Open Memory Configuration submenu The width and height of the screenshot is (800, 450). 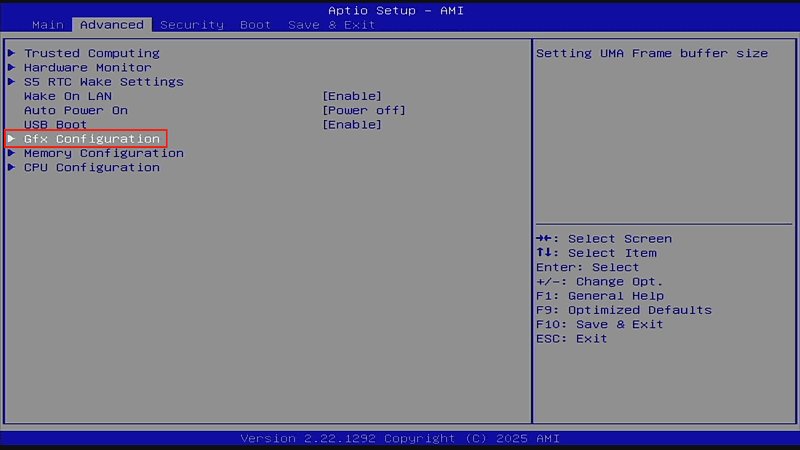click(104, 153)
